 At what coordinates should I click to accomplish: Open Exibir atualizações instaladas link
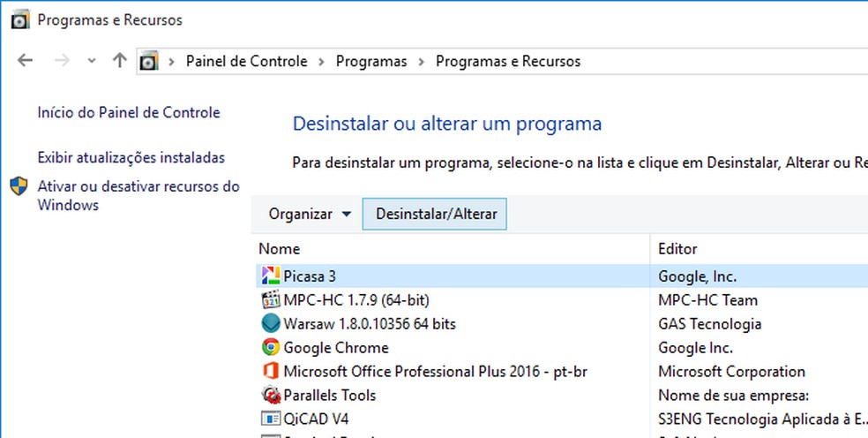[131, 157]
